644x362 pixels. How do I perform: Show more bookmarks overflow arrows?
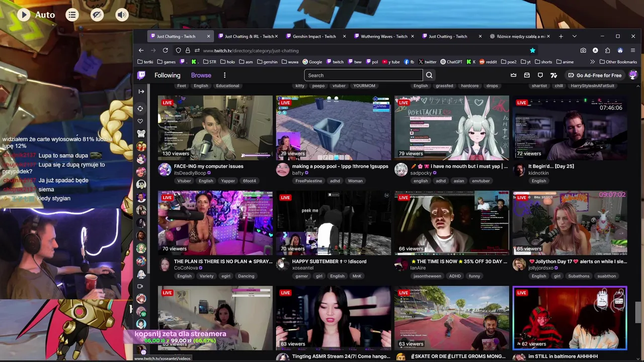click(x=592, y=62)
